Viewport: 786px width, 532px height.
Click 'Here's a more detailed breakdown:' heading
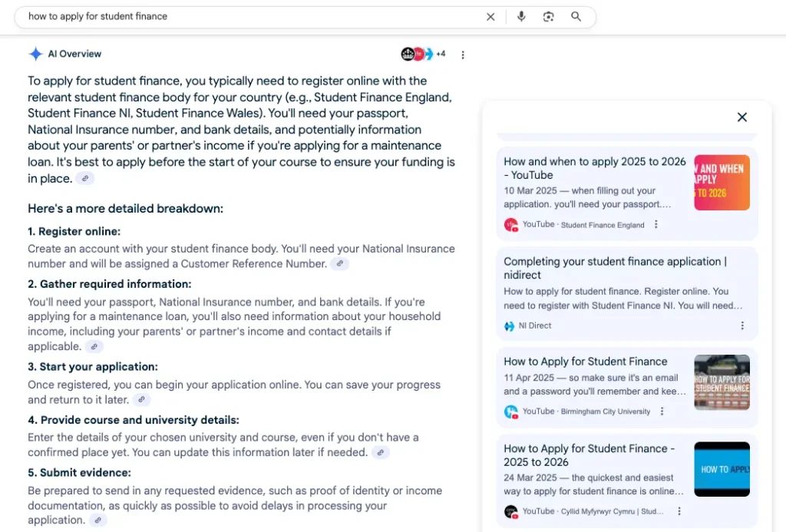[125, 209]
